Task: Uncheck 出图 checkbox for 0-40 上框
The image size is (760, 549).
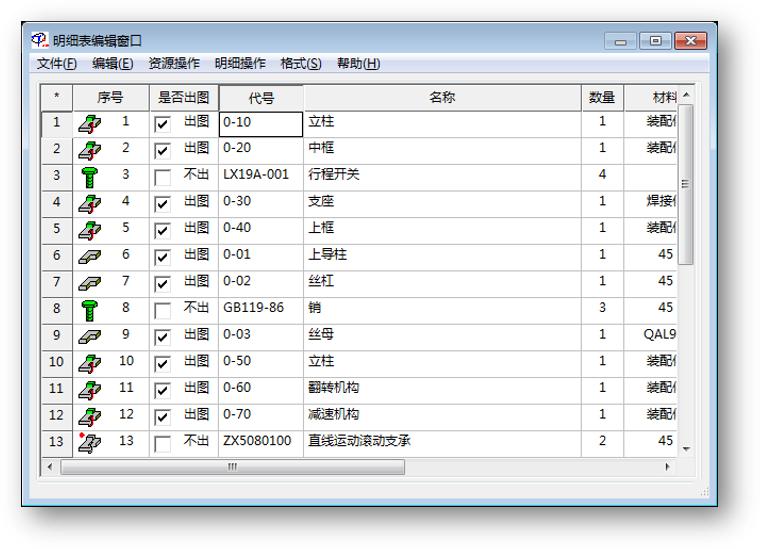Action: (162, 231)
